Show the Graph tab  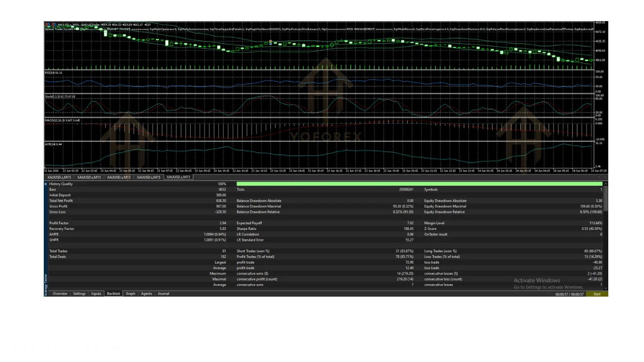pyautogui.click(x=130, y=294)
